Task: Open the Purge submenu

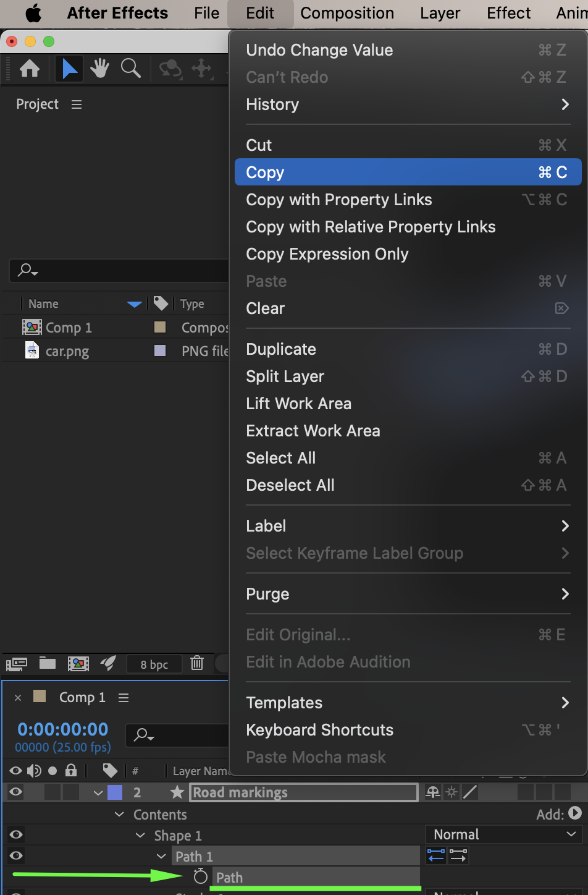Action: tap(408, 594)
